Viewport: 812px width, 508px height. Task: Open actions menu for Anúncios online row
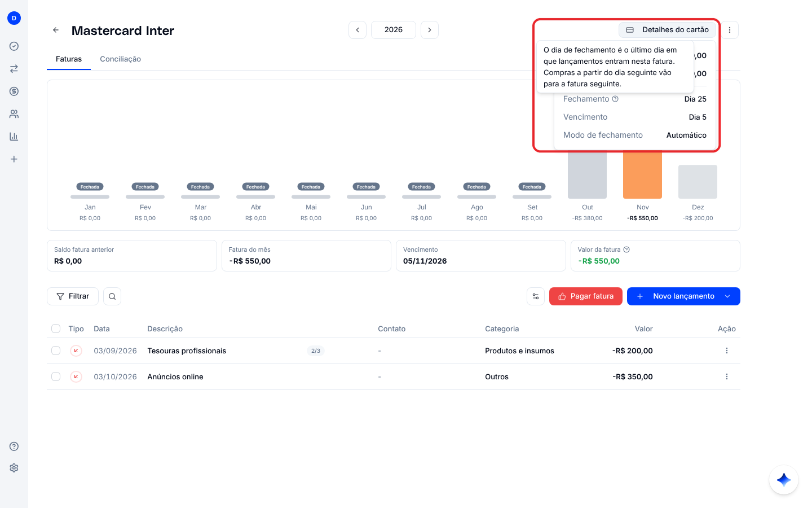click(727, 376)
